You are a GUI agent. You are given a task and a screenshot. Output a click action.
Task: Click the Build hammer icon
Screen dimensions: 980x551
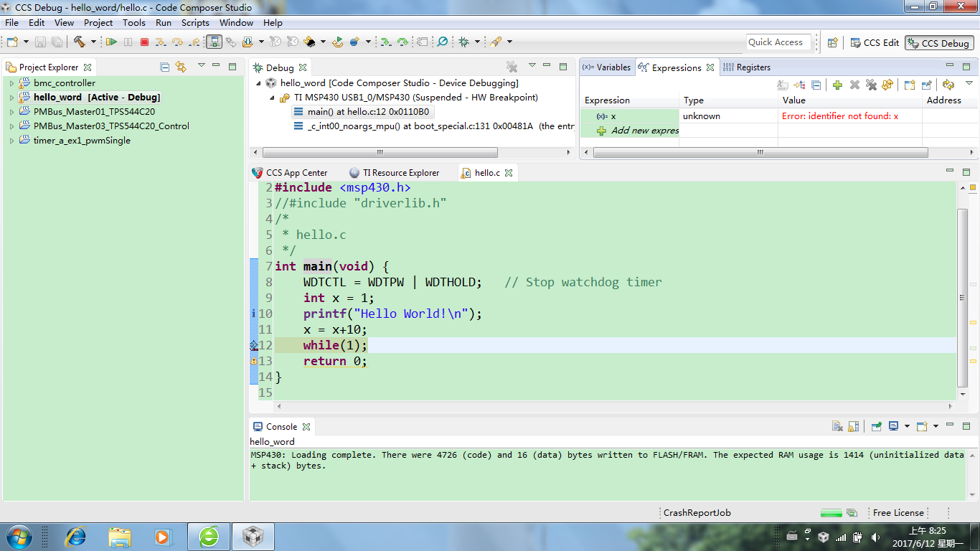(x=79, y=42)
